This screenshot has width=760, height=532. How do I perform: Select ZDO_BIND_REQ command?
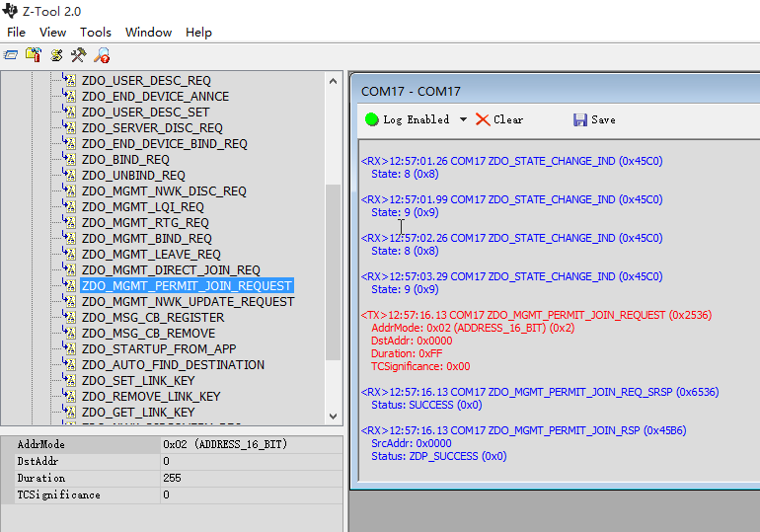pos(125,160)
